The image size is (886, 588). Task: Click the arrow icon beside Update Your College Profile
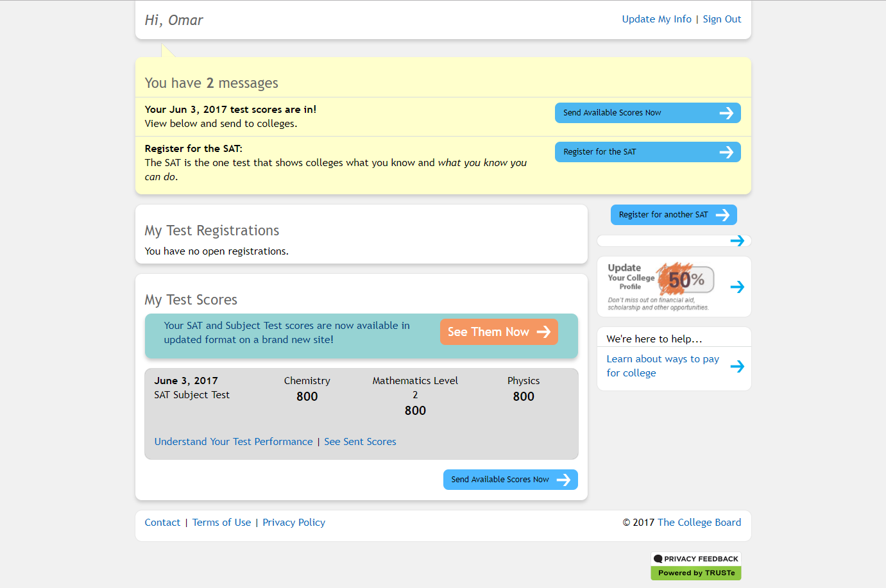(x=737, y=287)
